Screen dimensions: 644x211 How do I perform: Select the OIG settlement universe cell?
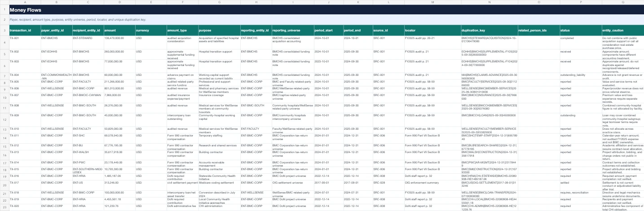coord(292,186)
